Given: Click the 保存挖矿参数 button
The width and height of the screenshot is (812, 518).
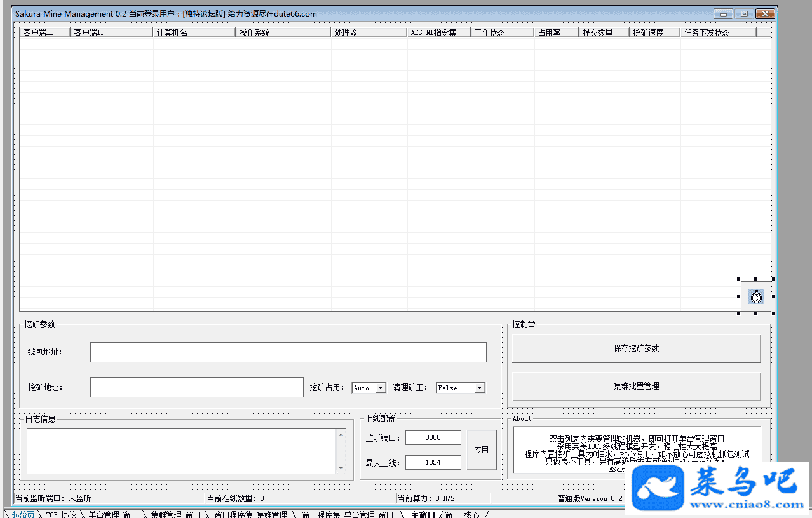Looking at the screenshot, I should (636, 349).
